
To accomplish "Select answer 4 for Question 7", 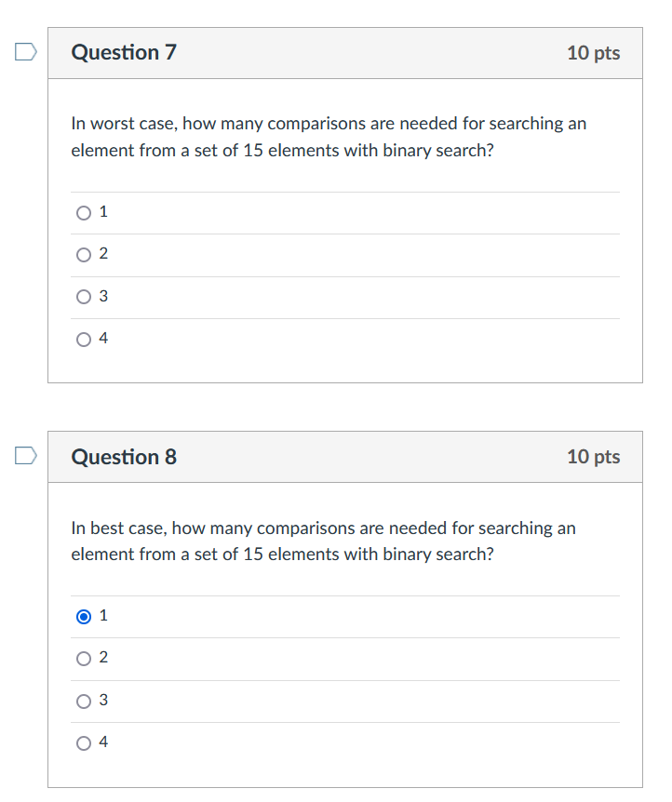I will point(83,339).
